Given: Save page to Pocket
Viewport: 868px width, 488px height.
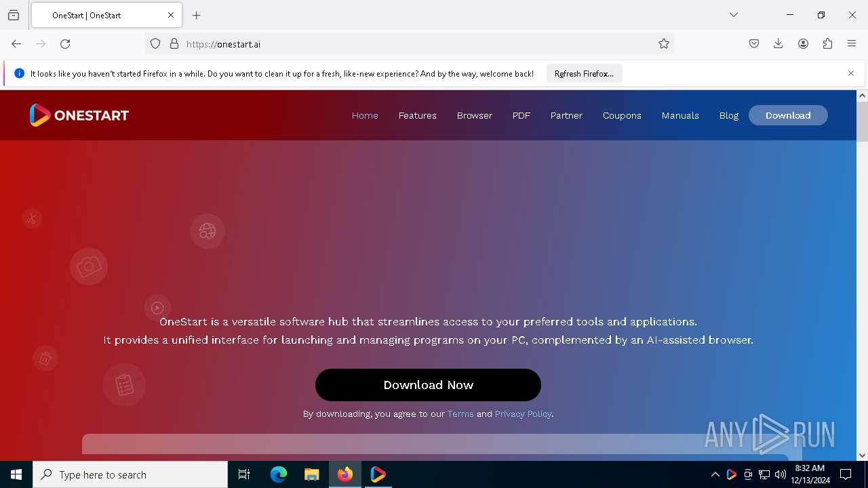Looking at the screenshot, I should click(754, 43).
